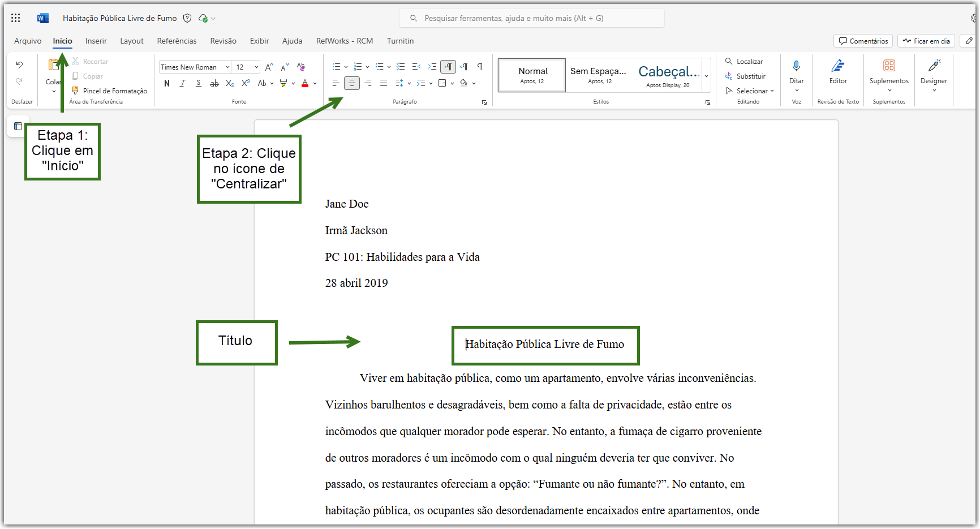Click the app launcher grid icon

16,18
